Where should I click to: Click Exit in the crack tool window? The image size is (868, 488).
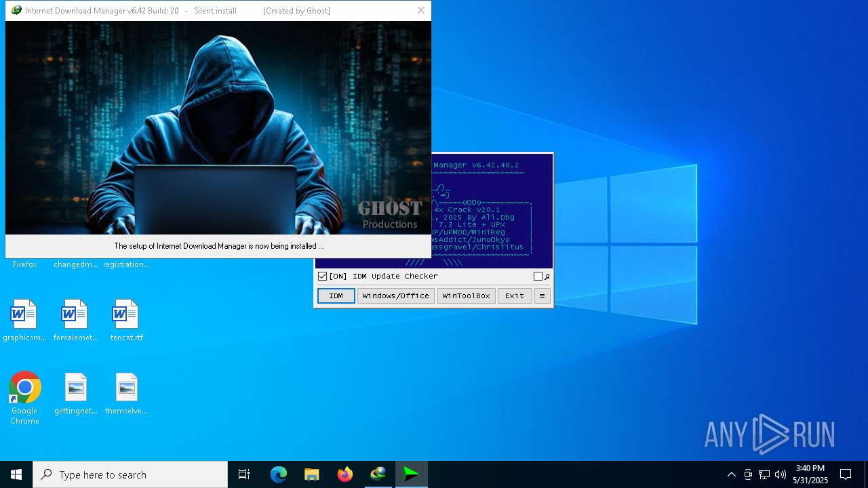click(515, 296)
